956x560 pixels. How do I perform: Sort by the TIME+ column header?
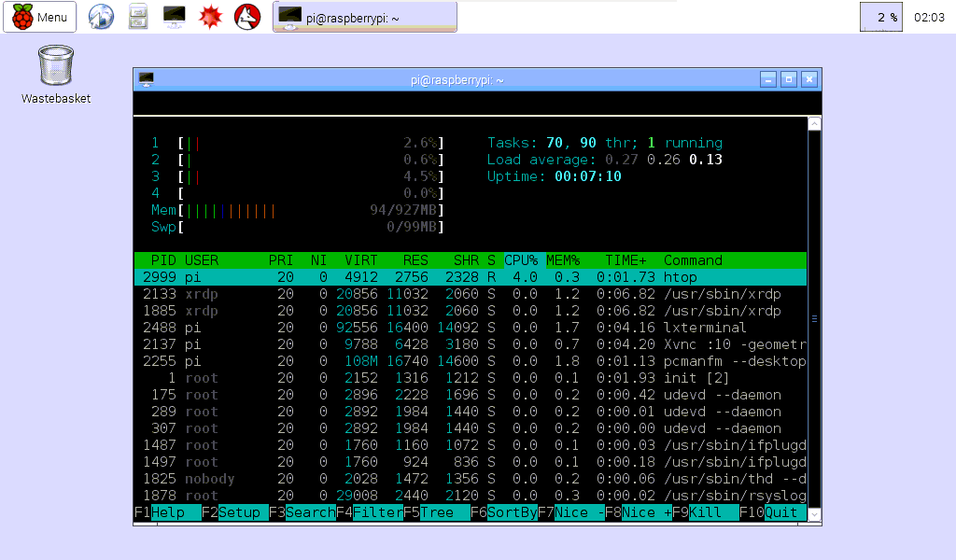coord(626,260)
